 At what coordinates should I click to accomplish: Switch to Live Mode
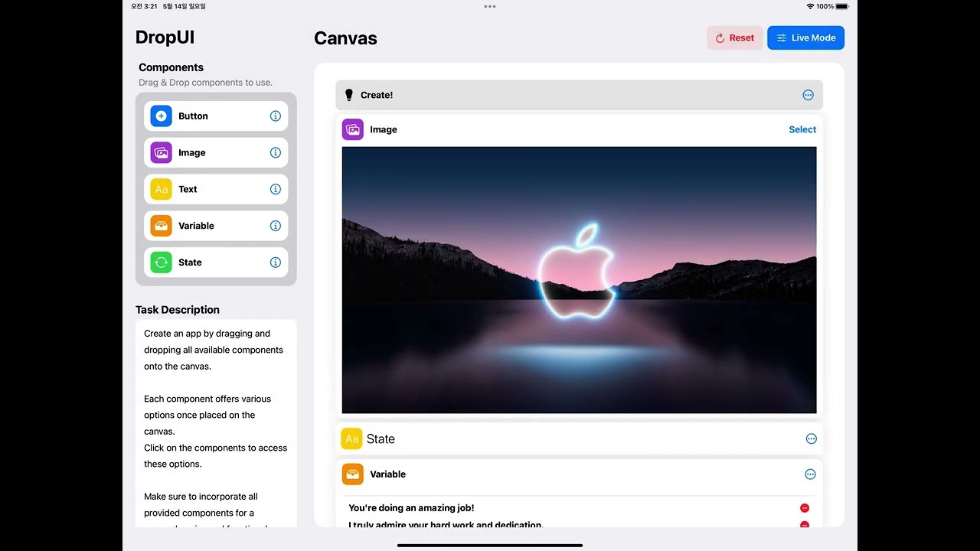coord(805,37)
